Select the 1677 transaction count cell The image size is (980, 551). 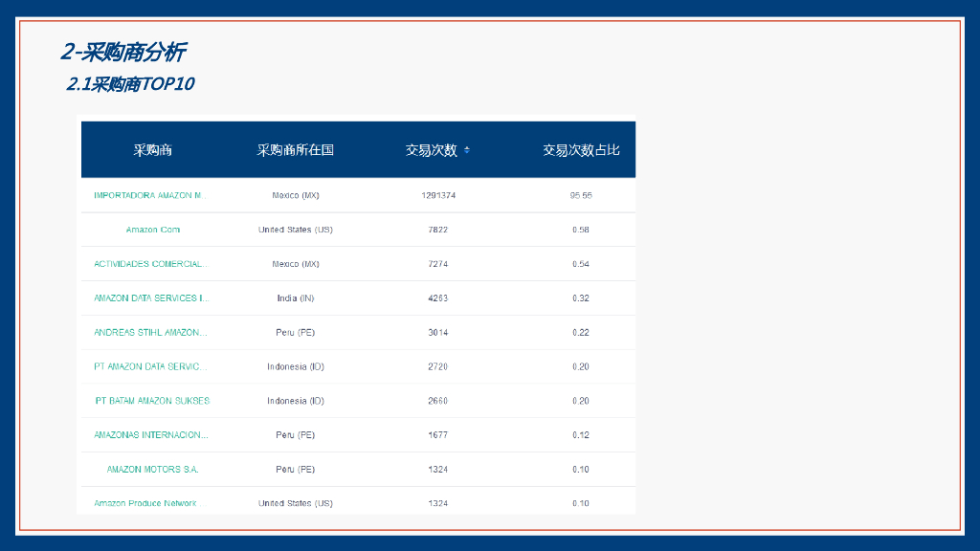[x=438, y=435]
